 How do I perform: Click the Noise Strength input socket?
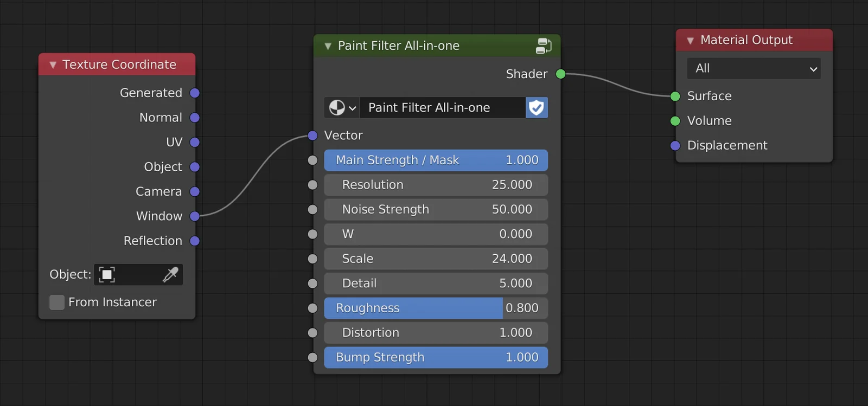pyautogui.click(x=312, y=210)
